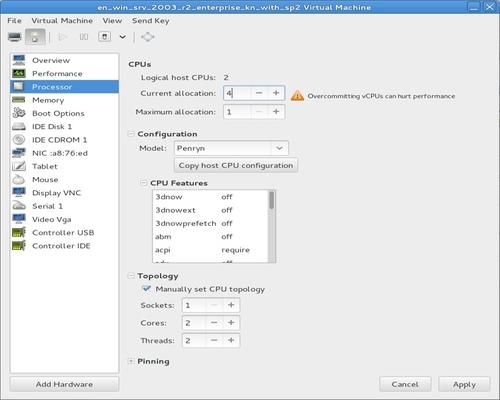Expand the Pinning section
The image size is (500, 400).
[x=131, y=361]
